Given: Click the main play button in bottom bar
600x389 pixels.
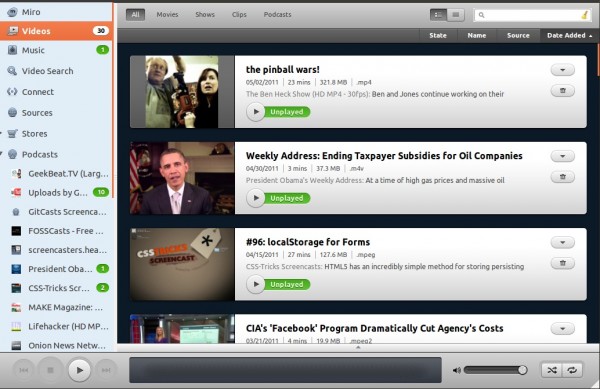Looking at the screenshot, I should coord(79,370).
